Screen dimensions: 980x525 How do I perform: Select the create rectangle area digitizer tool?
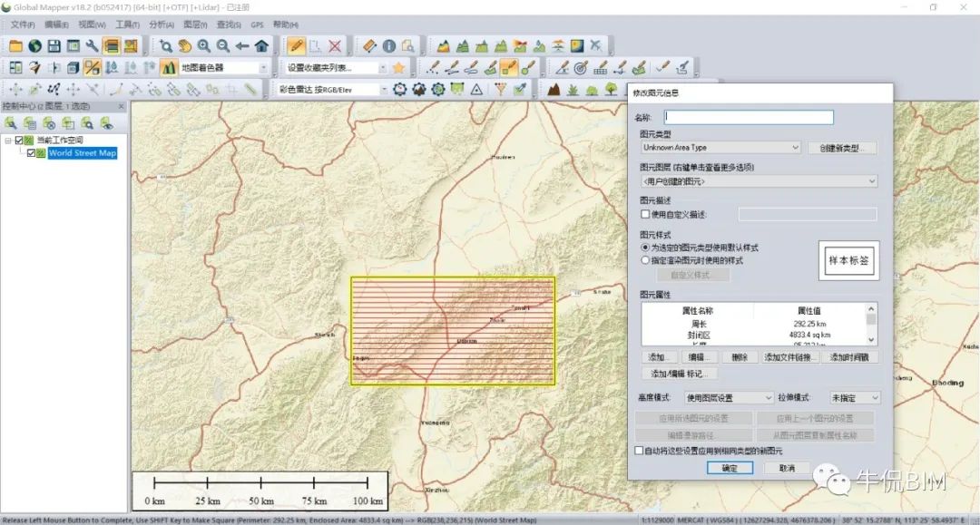(x=510, y=67)
